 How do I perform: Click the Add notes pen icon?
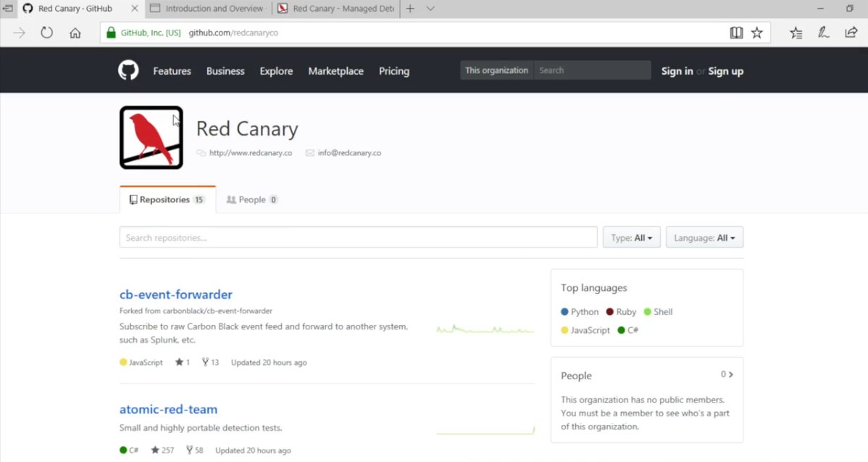tap(824, 33)
